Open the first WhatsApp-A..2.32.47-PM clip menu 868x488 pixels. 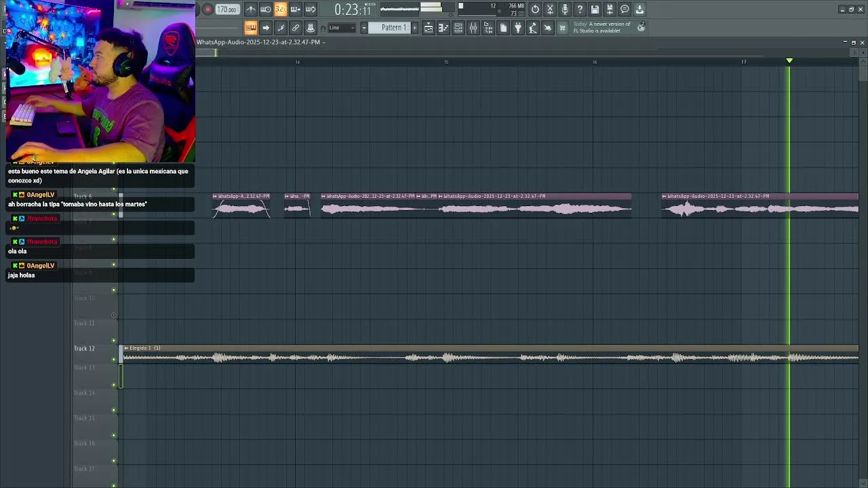(215, 197)
